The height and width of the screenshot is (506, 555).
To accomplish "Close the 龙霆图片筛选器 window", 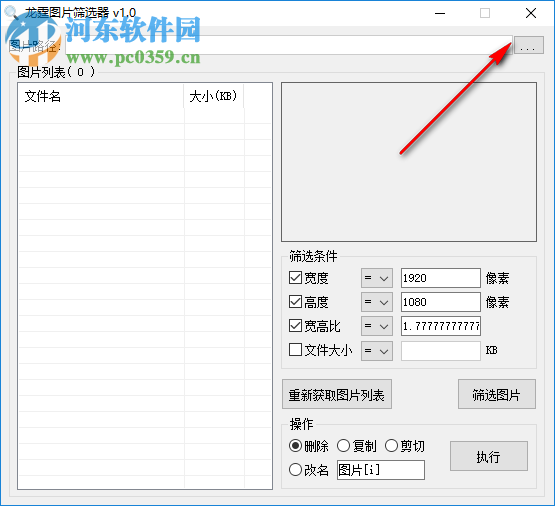I will 531,13.
